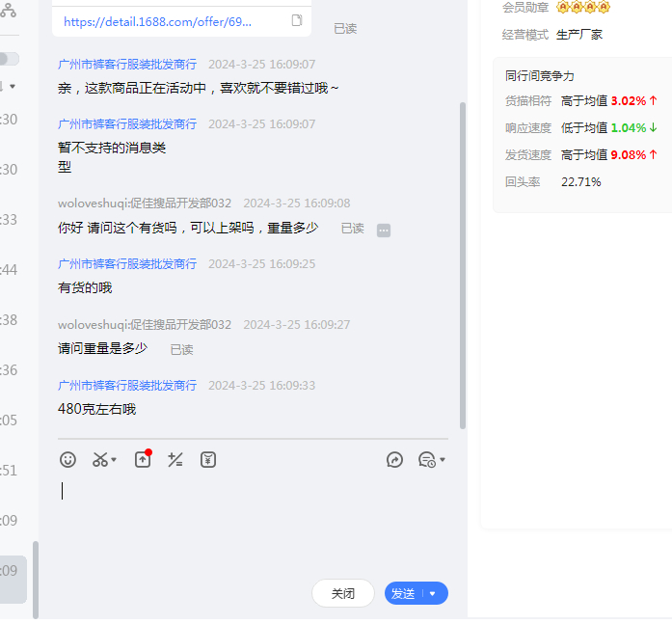The height and width of the screenshot is (624, 672).
Task: Click the 发送 send button
Action: click(403, 594)
